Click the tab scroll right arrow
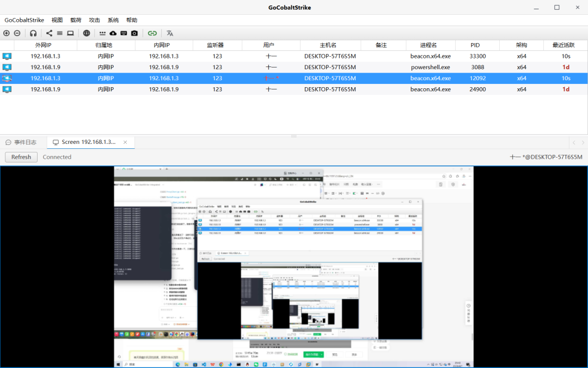This screenshot has height=368, width=588. coord(583,143)
